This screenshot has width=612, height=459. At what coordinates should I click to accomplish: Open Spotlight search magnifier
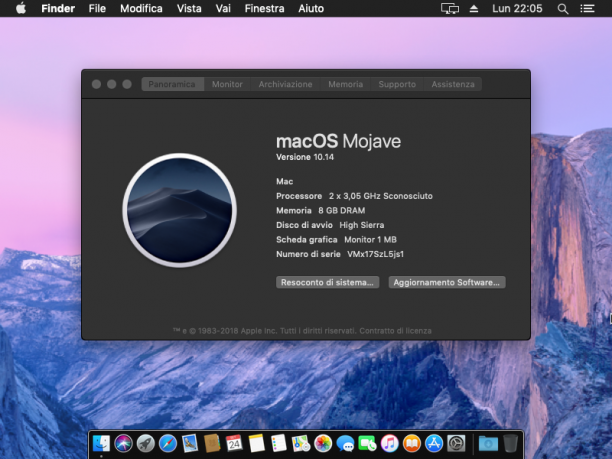pos(562,9)
